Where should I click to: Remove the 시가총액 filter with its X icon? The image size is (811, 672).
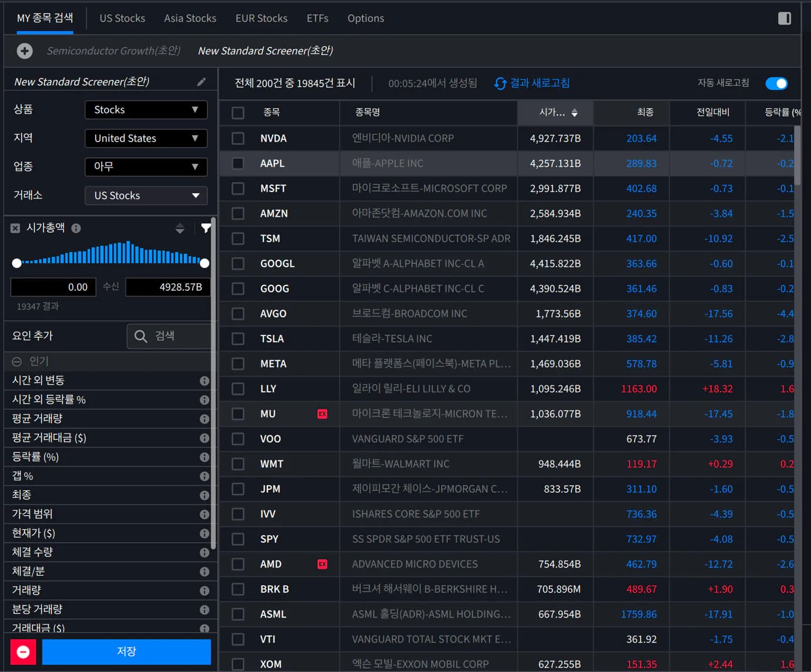15,228
